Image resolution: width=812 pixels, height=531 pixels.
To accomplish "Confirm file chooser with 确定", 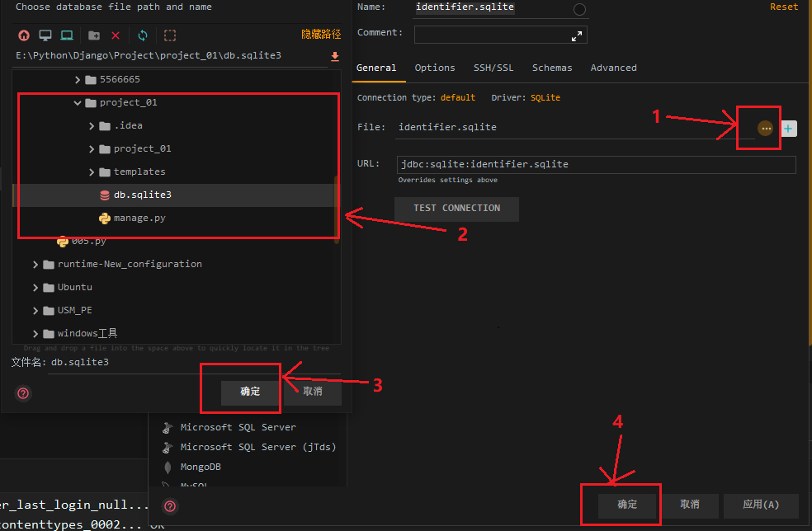I will 250,392.
